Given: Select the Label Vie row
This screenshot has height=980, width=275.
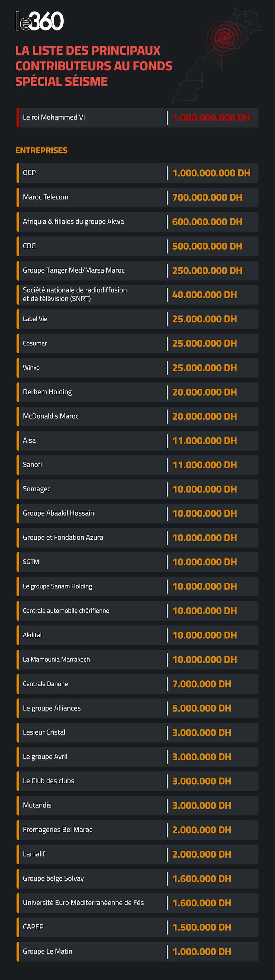Looking at the screenshot, I should pyautogui.click(x=137, y=319).
